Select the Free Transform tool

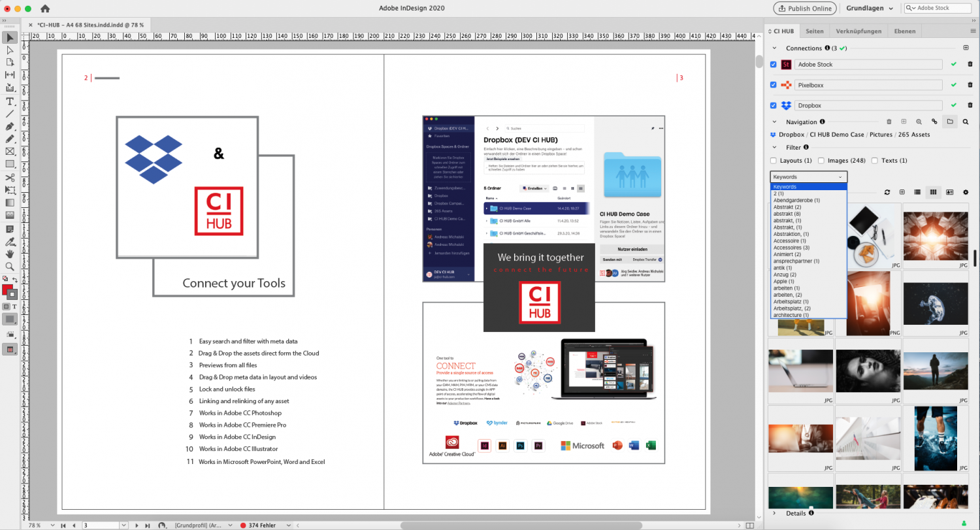point(10,190)
